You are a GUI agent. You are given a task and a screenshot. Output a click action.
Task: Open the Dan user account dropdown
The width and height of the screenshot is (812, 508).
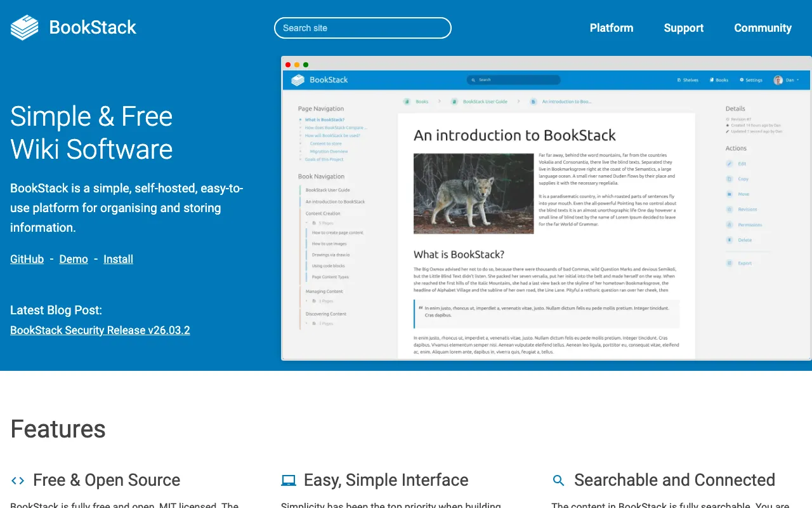tap(785, 80)
